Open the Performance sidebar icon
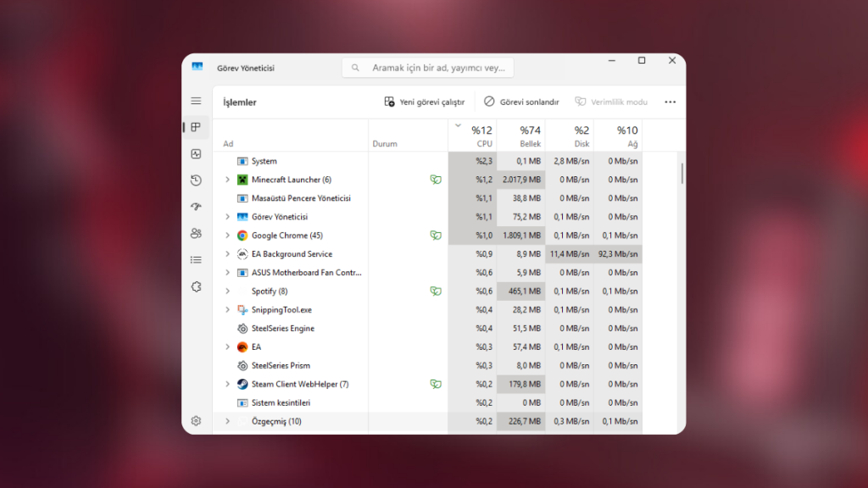Viewport: 868px width, 488px height. click(x=196, y=154)
